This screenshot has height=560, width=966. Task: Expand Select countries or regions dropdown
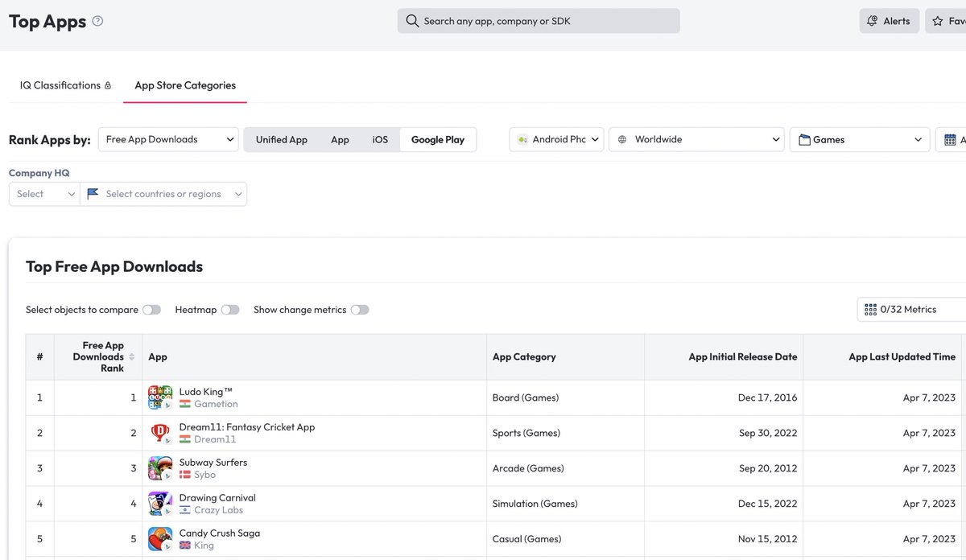(163, 194)
